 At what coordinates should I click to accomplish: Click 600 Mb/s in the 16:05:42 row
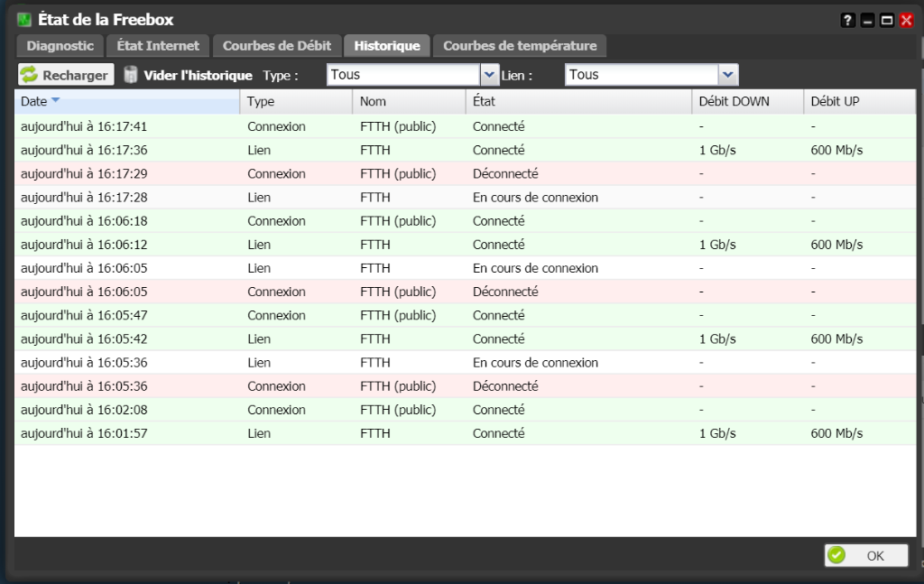click(836, 338)
